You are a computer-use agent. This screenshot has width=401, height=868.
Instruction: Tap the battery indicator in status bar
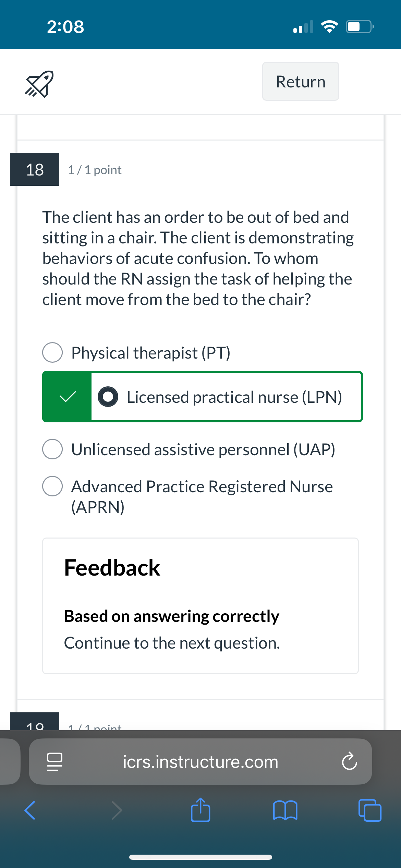(360, 26)
